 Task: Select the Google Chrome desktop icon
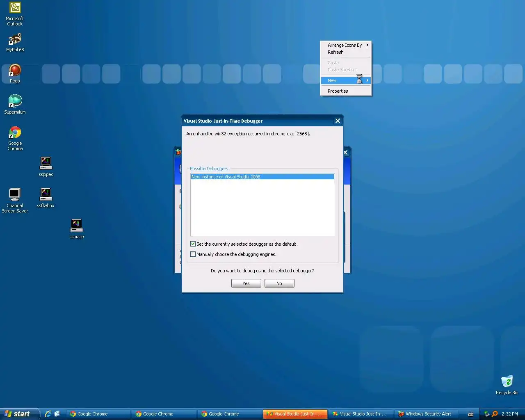tap(15, 139)
